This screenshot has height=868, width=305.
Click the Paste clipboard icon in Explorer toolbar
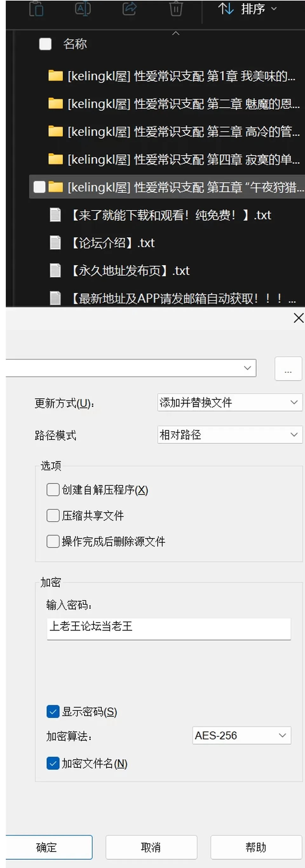click(x=36, y=9)
